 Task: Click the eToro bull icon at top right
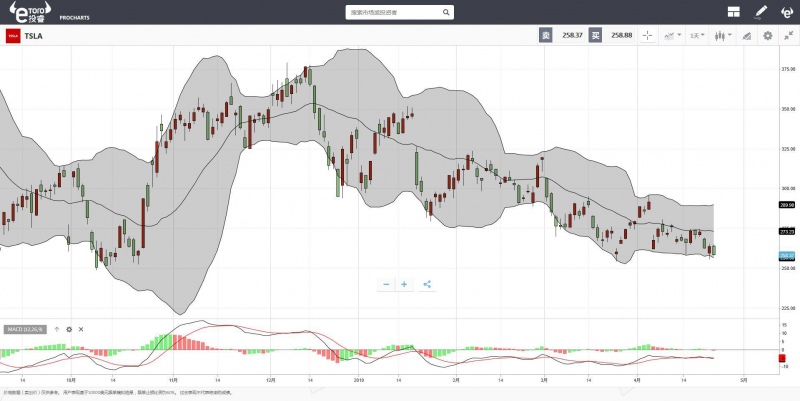786,12
